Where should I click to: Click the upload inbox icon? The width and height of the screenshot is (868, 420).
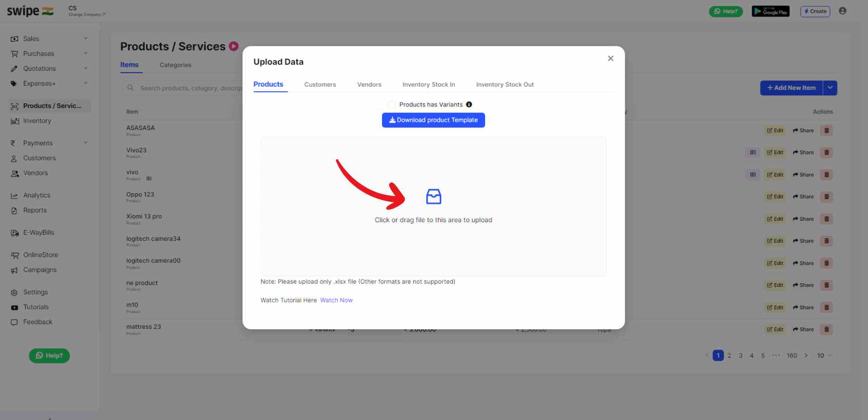tap(434, 196)
